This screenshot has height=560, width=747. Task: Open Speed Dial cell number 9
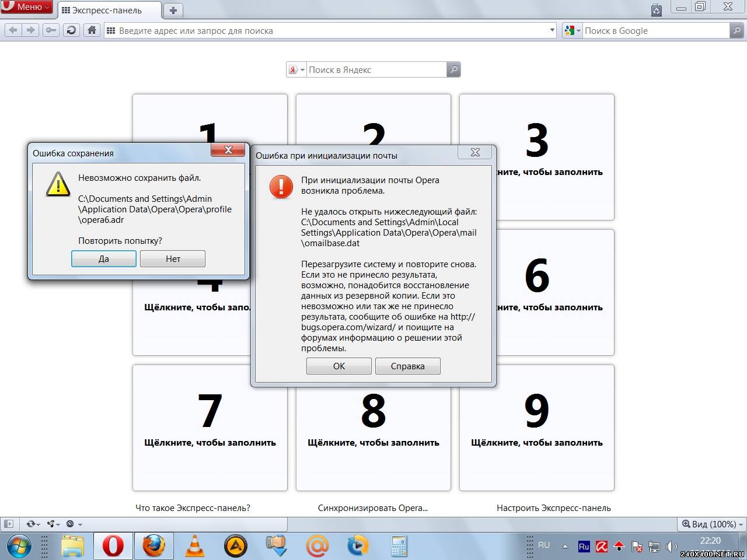(537, 428)
